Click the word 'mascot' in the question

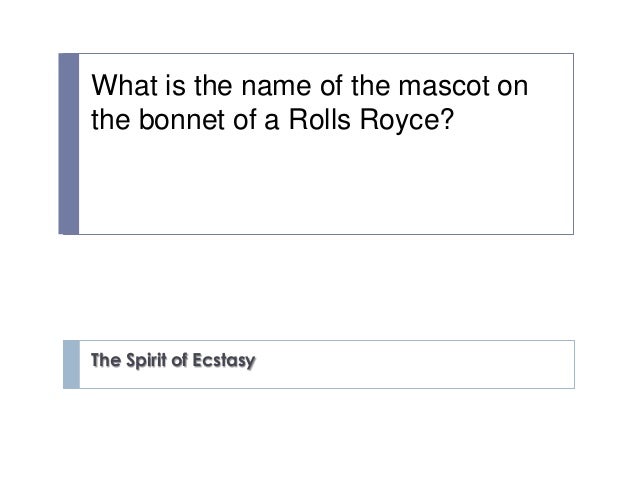[444, 85]
